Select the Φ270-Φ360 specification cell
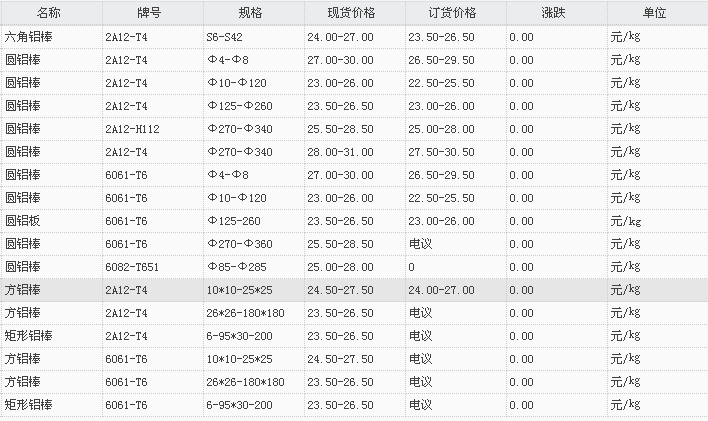Image resolution: width=708 pixels, height=421 pixels. pos(239,244)
